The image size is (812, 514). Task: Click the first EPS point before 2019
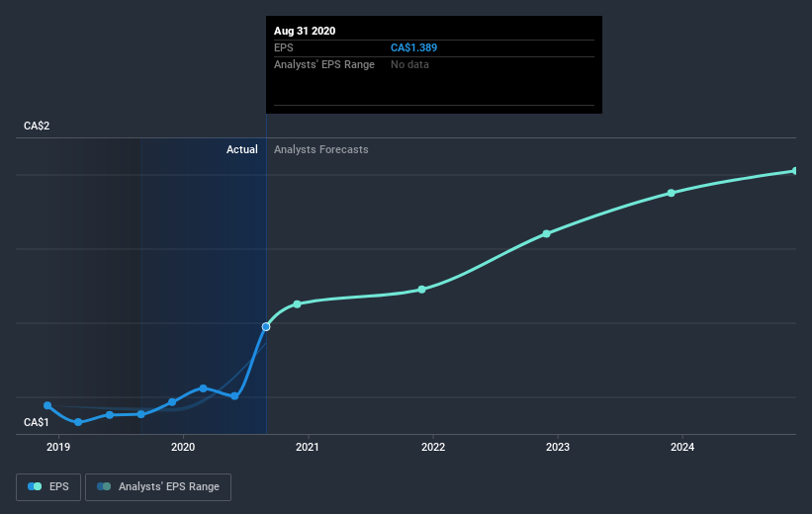pyautogui.click(x=47, y=405)
